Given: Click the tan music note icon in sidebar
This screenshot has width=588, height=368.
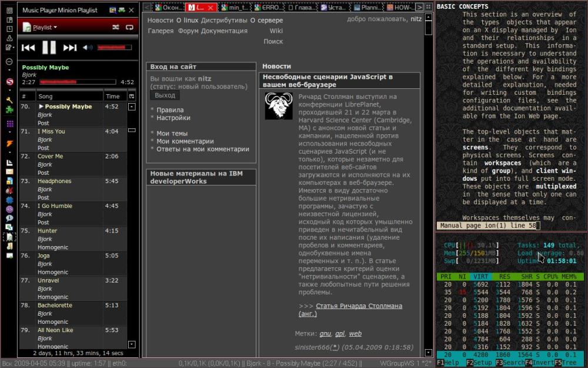Looking at the screenshot, I should click(x=9, y=246).
